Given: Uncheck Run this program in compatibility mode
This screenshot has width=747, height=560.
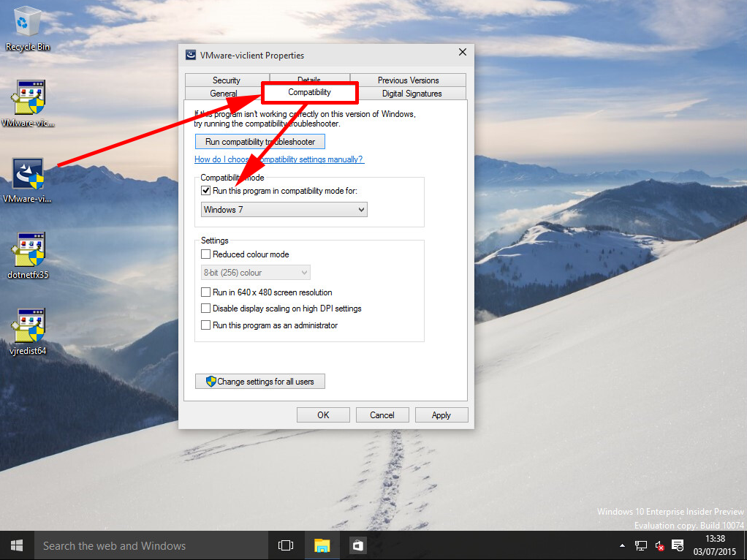Looking at the screenshot, I should click(206, 191).
